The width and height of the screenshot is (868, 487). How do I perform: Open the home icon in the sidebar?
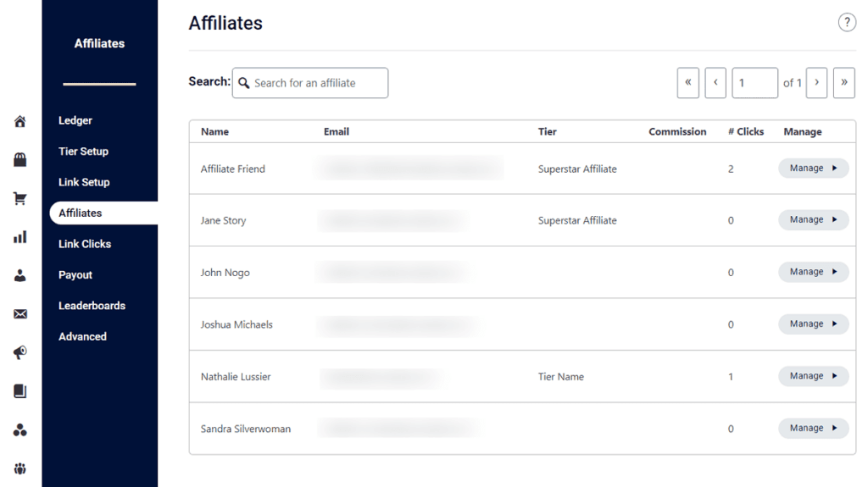tap(20, 121)
